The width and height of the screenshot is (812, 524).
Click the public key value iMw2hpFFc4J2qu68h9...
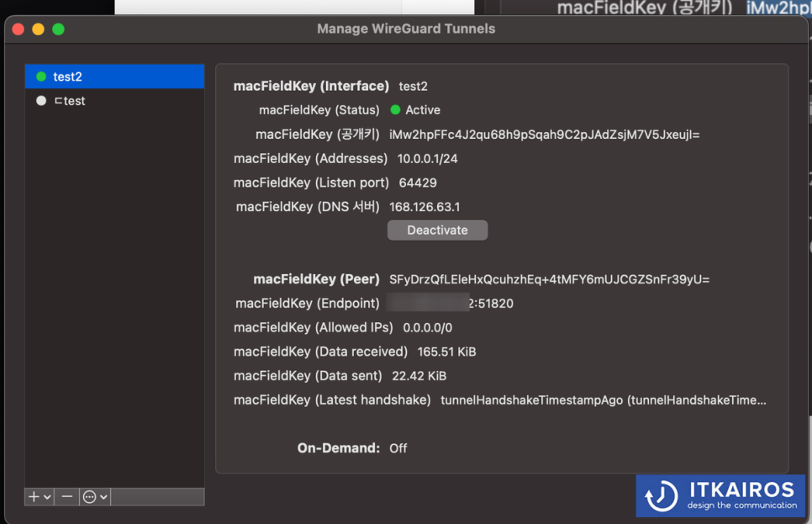544,135
